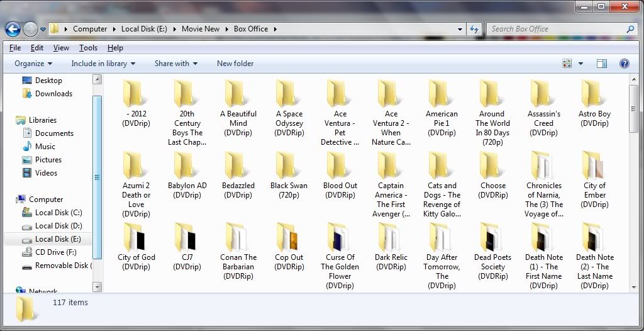This screenshot has height=331, width=644.
Task: Select the 20th Century Boys folder
Action: (187, 112)
